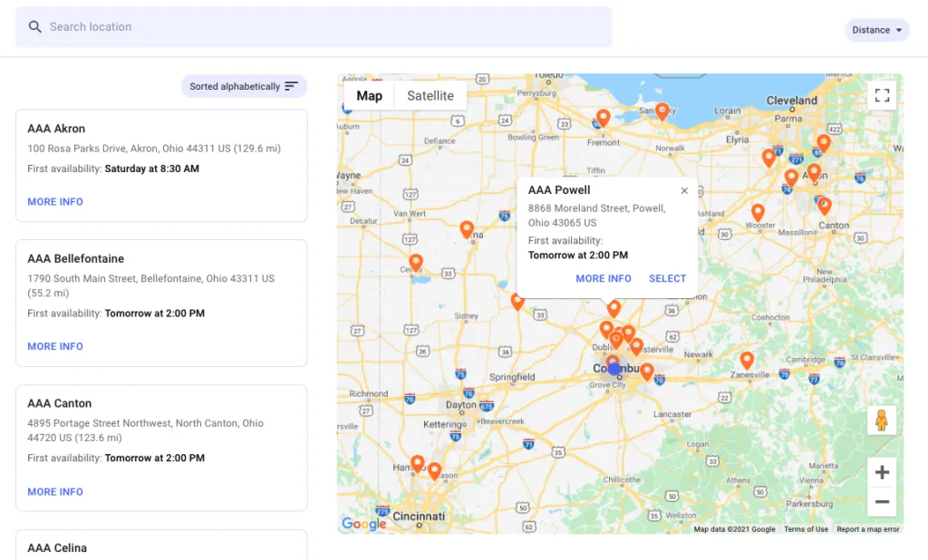Click the map pin at Celina

pyautogui.click(x=416, y=262)
